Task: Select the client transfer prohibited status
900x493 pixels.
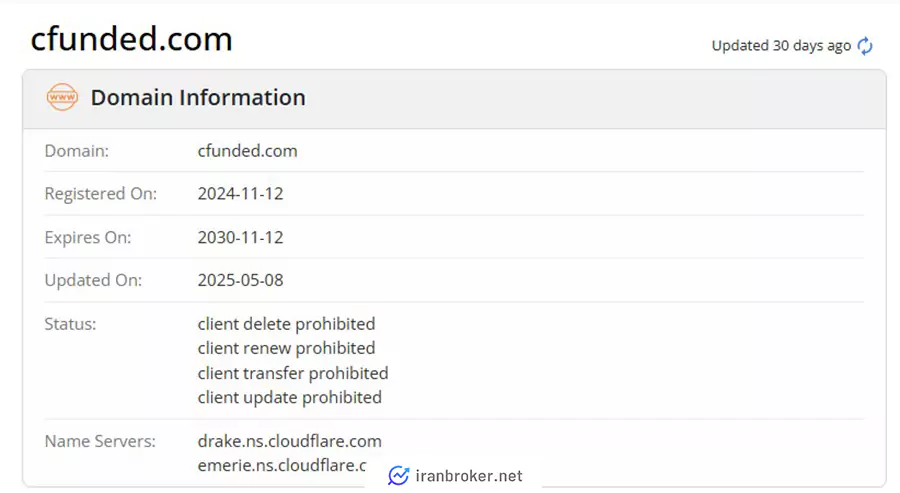Action: (293, 373)
